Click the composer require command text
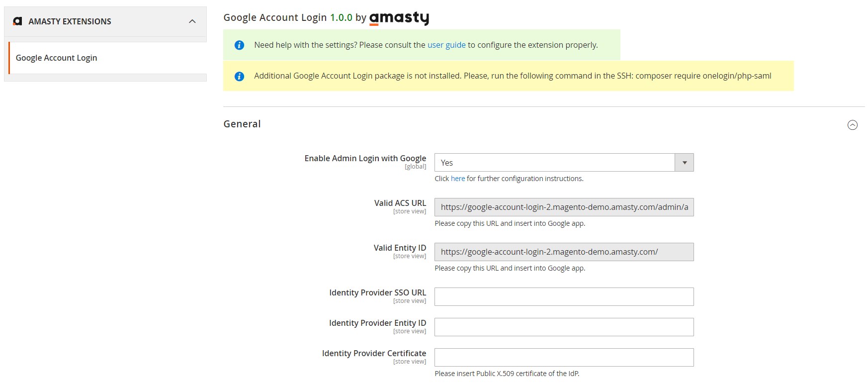This screenshot has width=868, height=385. 703,76
